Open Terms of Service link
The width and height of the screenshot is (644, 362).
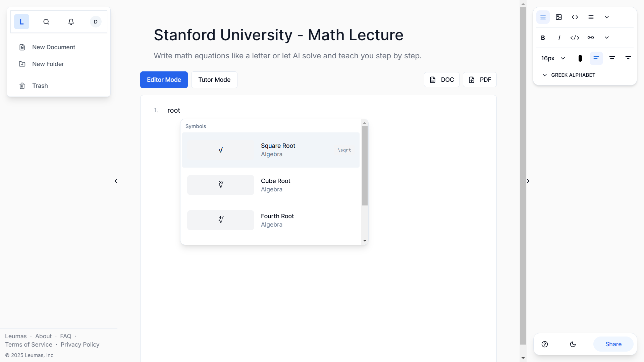[x=29, y=345]
